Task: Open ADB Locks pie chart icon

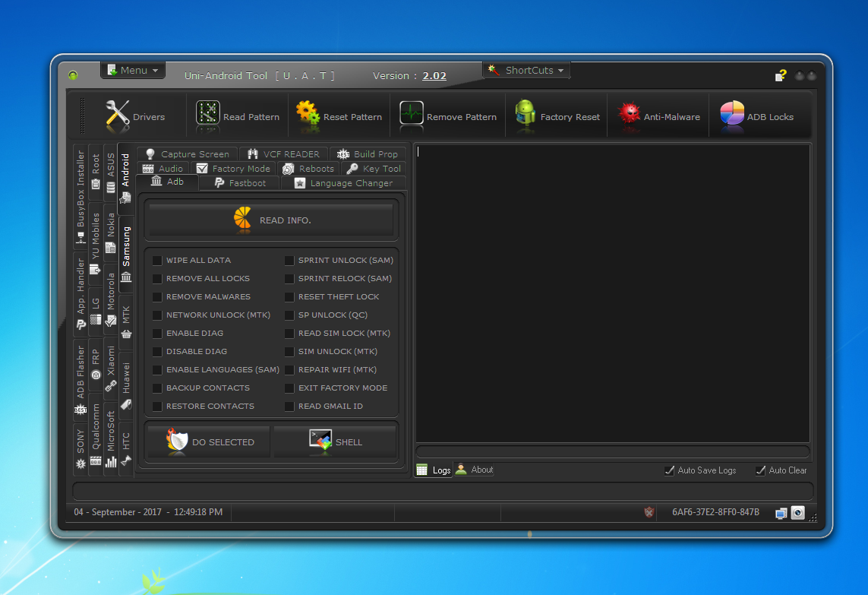Action: pyautogui.click(x=732, y=113)
